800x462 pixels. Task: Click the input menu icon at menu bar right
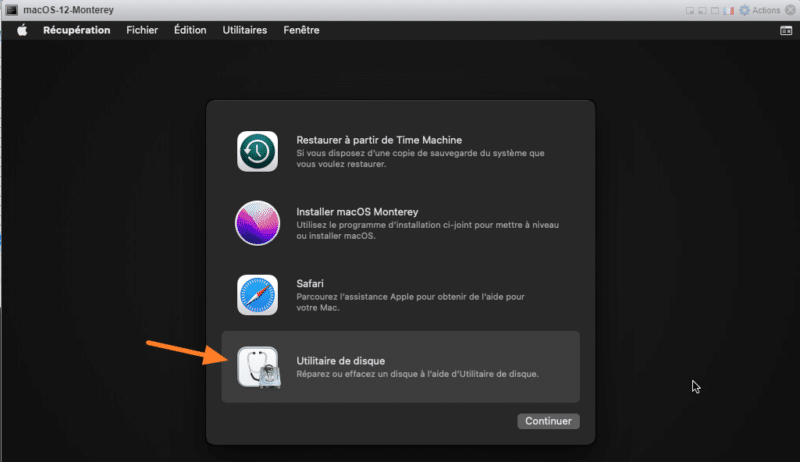(x=786, y=31)
